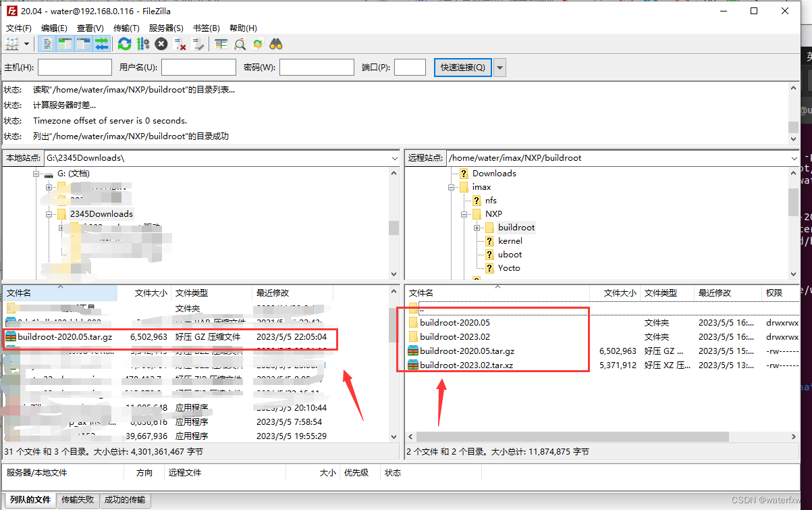Screen dimensions: 812x510
Task: Search for files with binoculars icon
Action: click(275, 44)
